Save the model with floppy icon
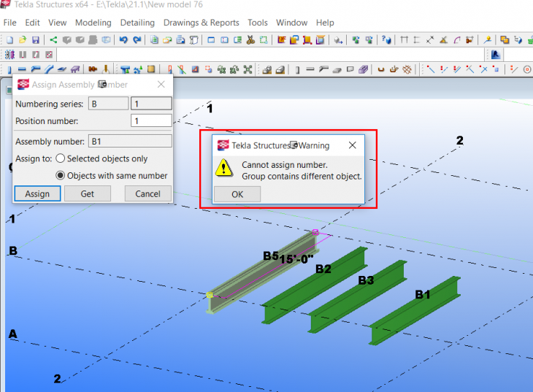The image size is (533, 392). click(35, 39)
